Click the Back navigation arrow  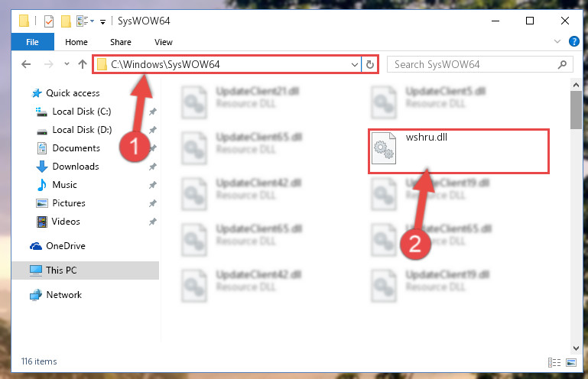(26, 64)
